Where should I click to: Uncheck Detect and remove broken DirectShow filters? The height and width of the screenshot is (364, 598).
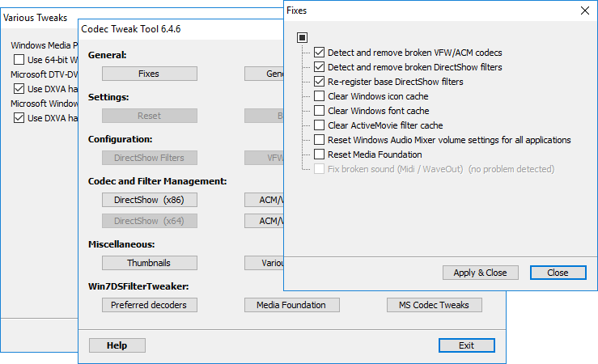pos(319,67)
